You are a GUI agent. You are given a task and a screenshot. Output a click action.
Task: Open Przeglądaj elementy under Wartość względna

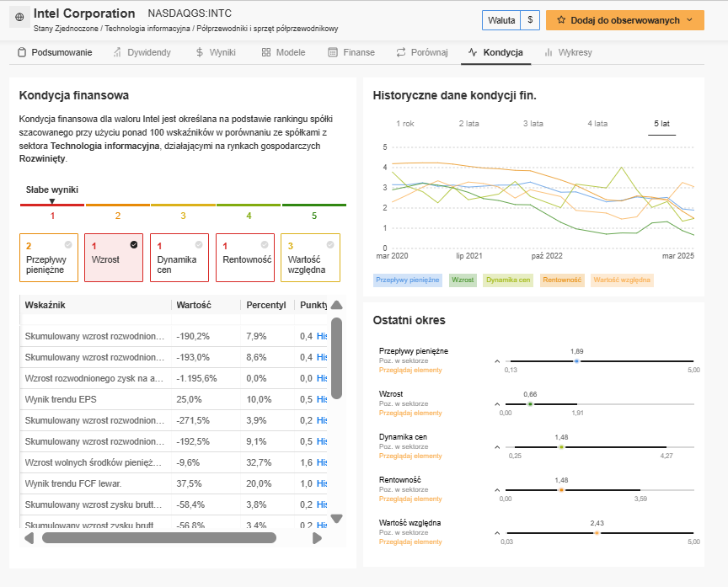pyautogui.click(x=410, y=542)
